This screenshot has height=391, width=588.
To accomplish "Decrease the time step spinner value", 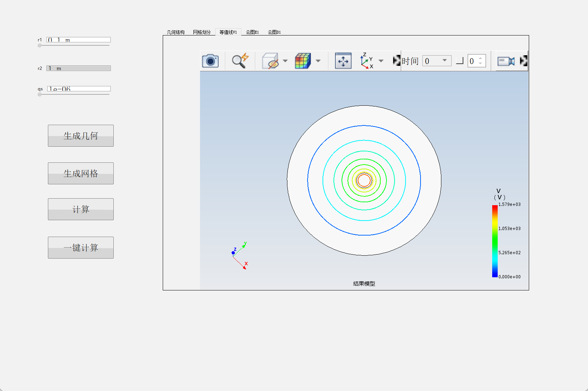I will pos(480,64).
